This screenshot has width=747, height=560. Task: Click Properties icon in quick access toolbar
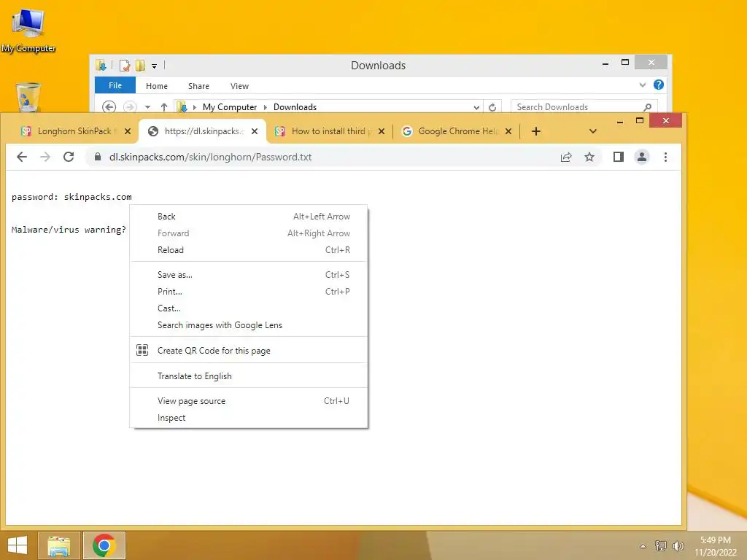click(x=125, y=65)
